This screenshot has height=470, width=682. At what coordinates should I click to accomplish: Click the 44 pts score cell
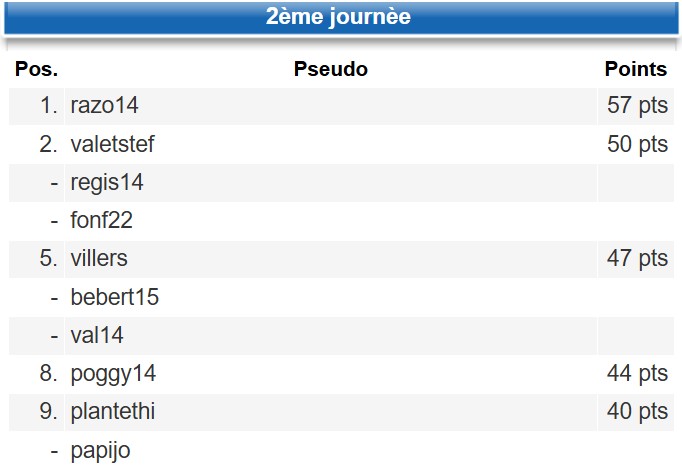(x=637, y=373)
